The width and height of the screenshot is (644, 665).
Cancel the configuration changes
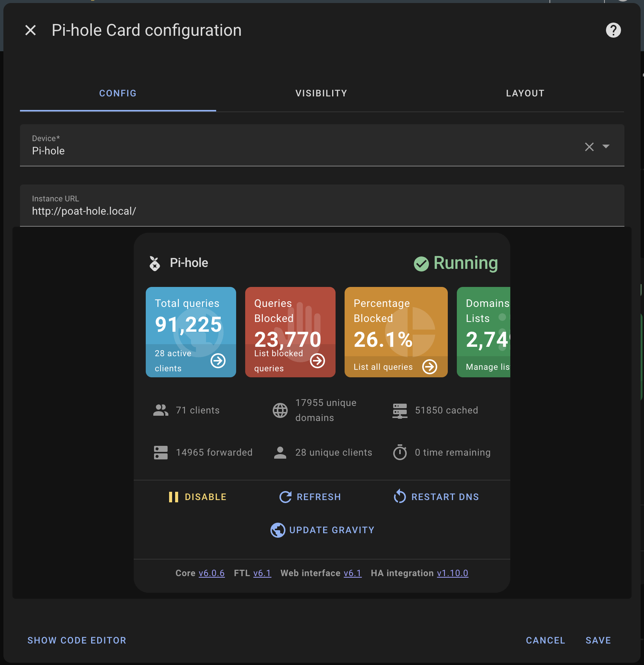click(545, 640)
